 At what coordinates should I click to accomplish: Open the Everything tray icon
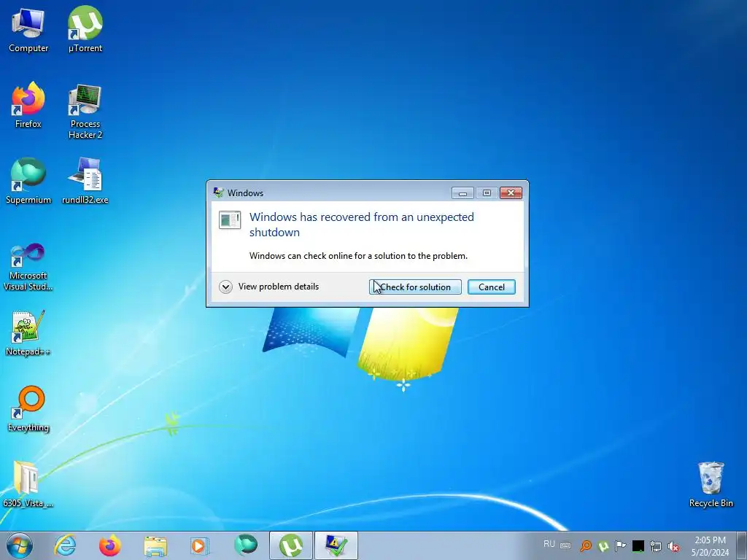coord(586,545)
